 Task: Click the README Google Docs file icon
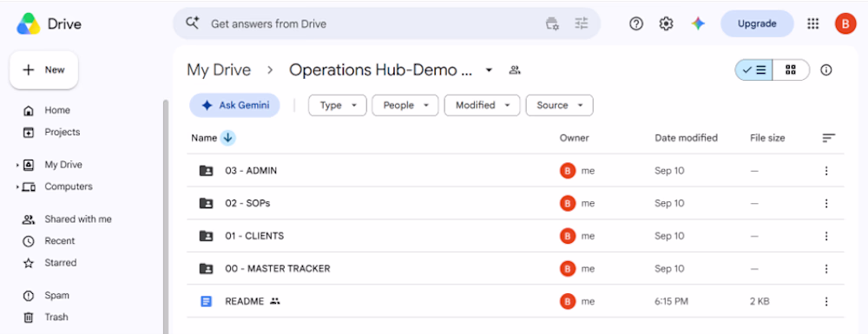pos(206,301)
